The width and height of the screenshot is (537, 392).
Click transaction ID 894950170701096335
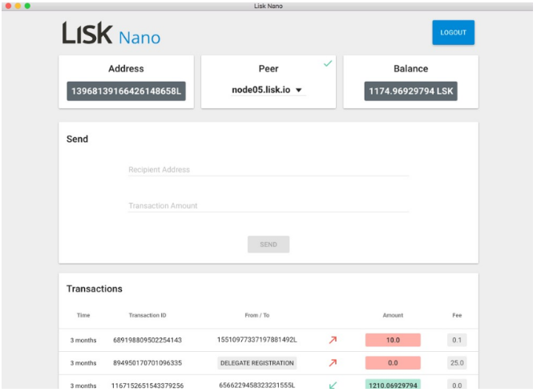tap(147, 363)
